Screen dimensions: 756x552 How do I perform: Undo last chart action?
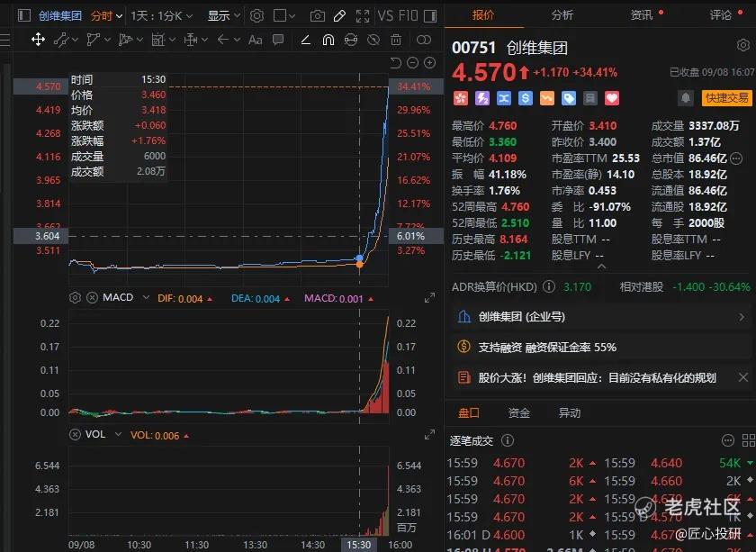pos(395,63)
